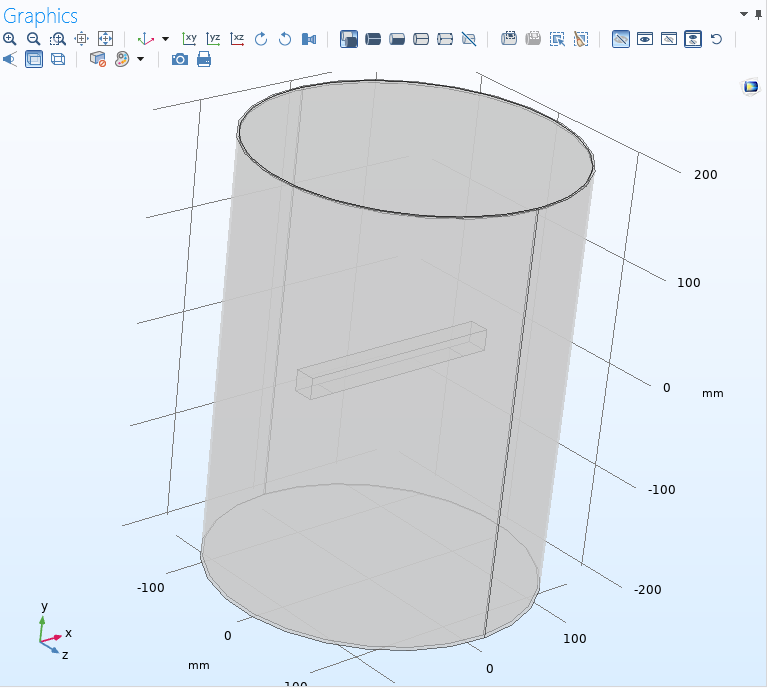Activate the Select Box tool

click(509, 39)
